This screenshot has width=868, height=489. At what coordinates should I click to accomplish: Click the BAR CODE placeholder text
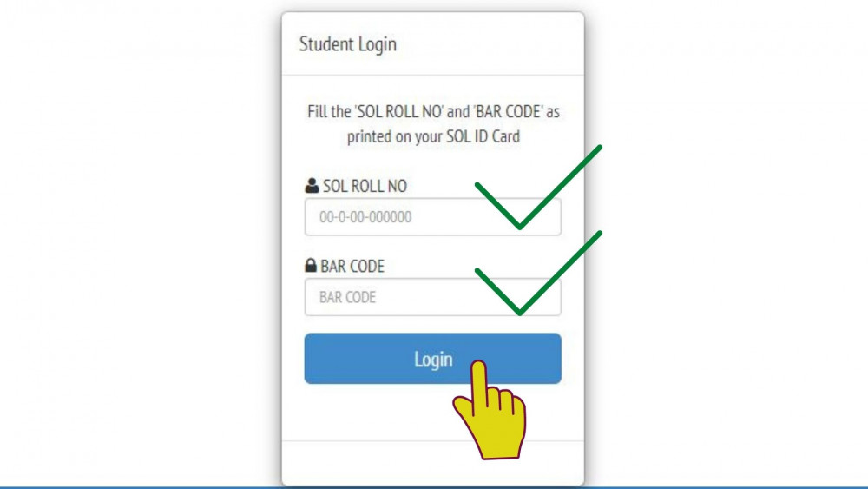coord(348,297)
